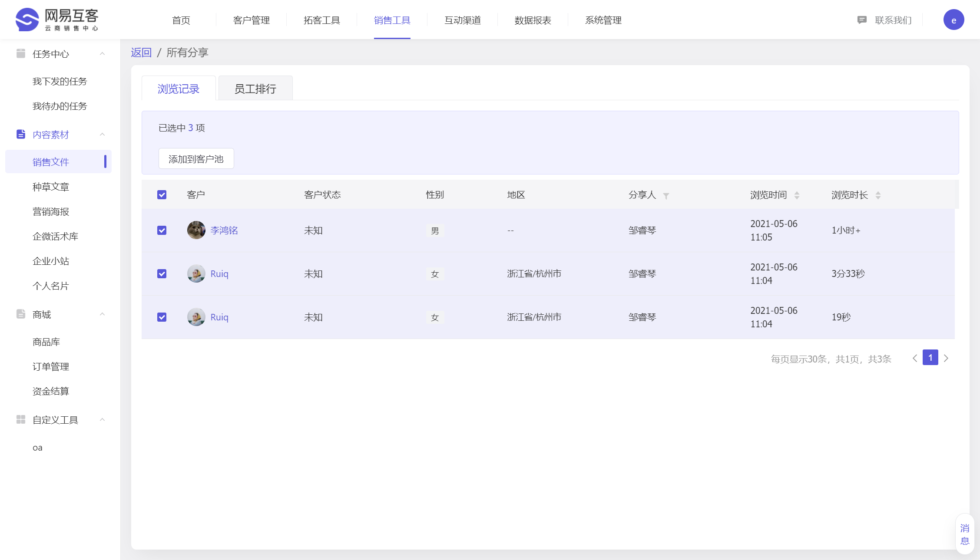Click the 网易互客 logo icon

click(27, 20)
